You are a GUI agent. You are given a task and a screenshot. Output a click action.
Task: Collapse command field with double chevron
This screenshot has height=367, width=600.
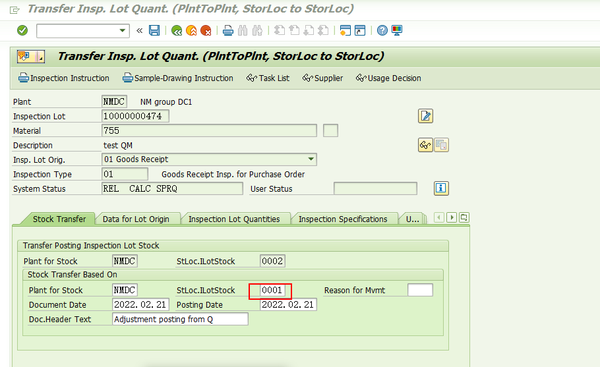pyautogui.click(x=139, y=30)
